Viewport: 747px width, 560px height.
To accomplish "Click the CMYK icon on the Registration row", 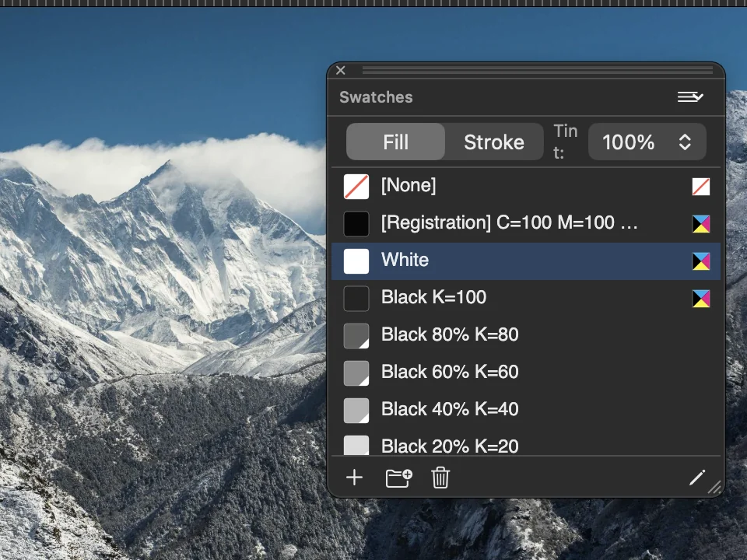I will 701,224.
